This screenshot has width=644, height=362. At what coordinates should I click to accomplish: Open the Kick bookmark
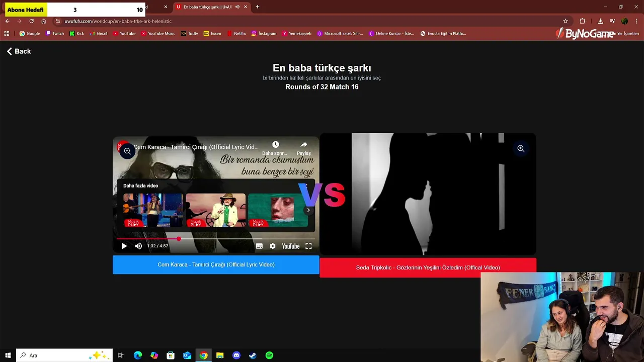tap(77, 34)
